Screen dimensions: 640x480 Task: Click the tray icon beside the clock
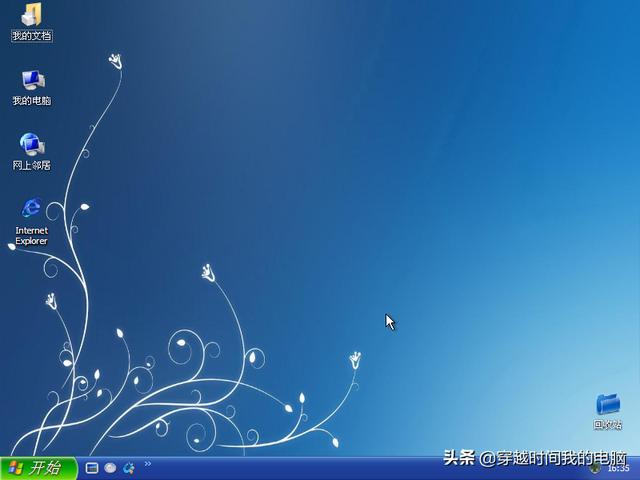coord(597,469)
